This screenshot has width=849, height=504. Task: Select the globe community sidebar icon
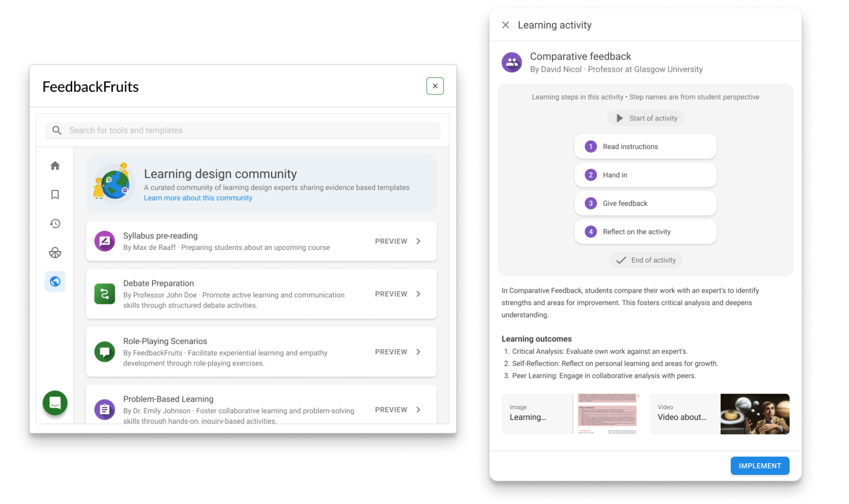pos(55,281)
